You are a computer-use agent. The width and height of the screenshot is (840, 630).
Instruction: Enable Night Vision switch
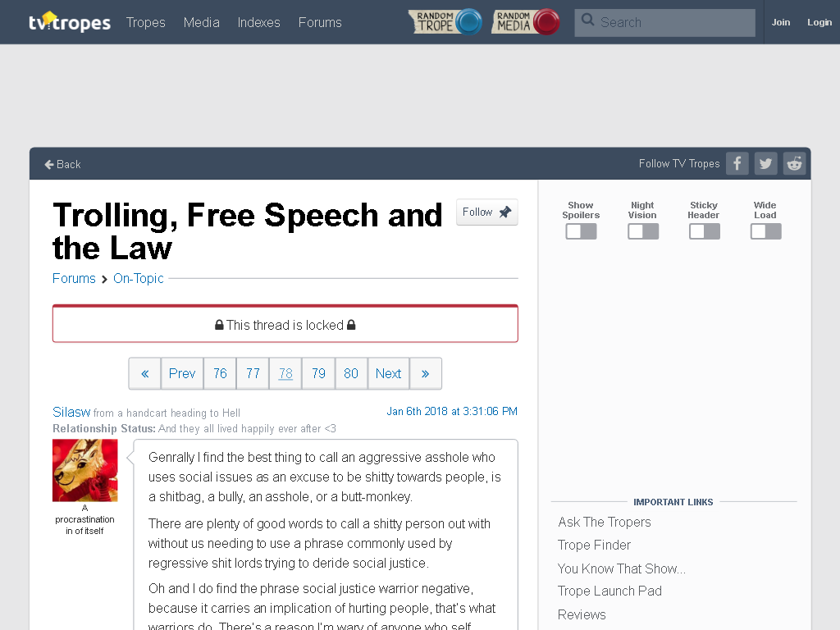pyautogui.click(x=643, y=231)
